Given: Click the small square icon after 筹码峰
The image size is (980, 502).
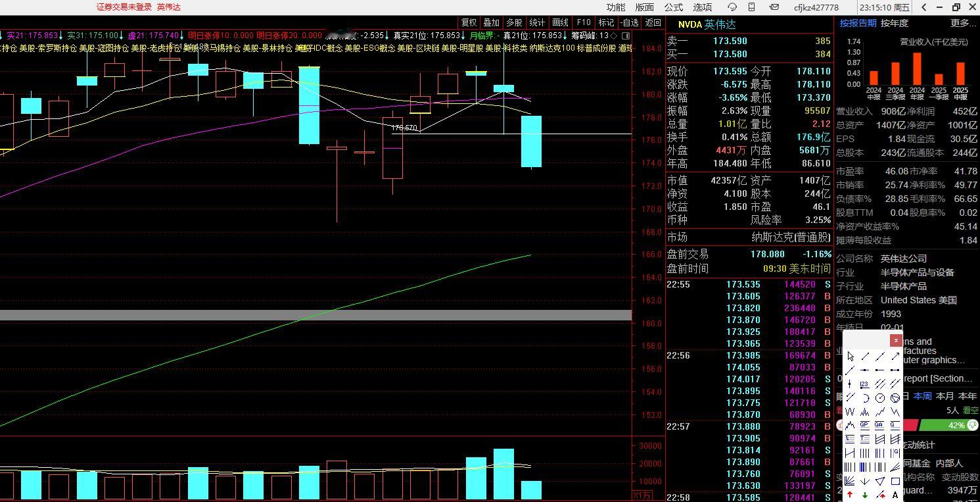Looking at the screenshot, I should 626,36.
